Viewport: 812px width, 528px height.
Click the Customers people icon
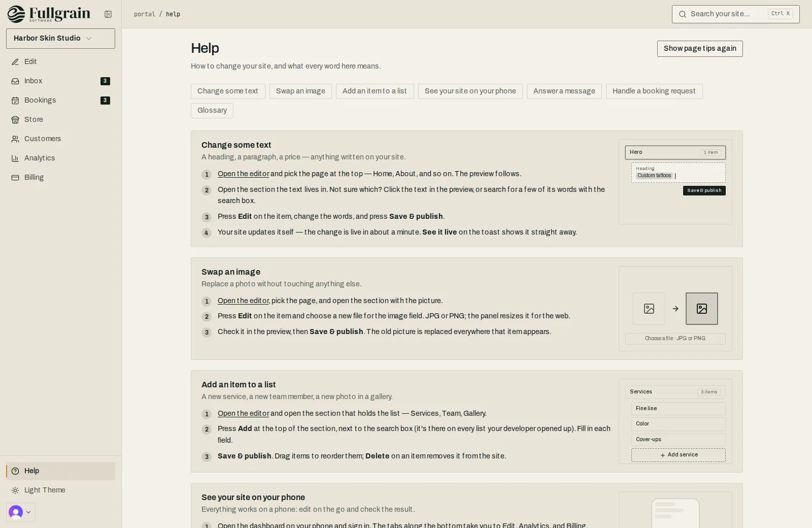click(x=15, y=139)
